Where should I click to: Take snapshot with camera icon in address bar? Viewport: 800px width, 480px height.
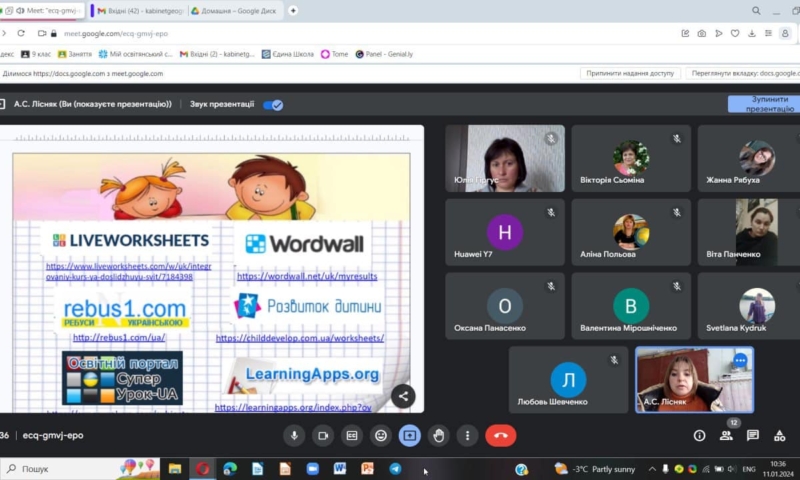(x=702, y=33)
